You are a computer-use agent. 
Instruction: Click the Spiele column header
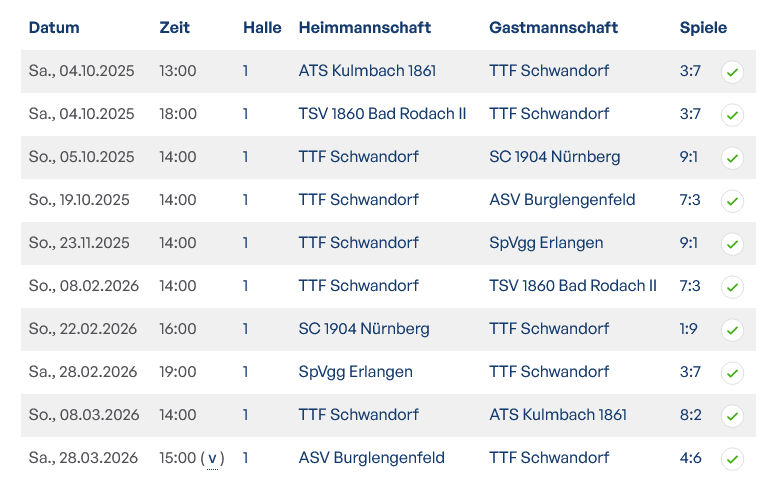(703, 28)
